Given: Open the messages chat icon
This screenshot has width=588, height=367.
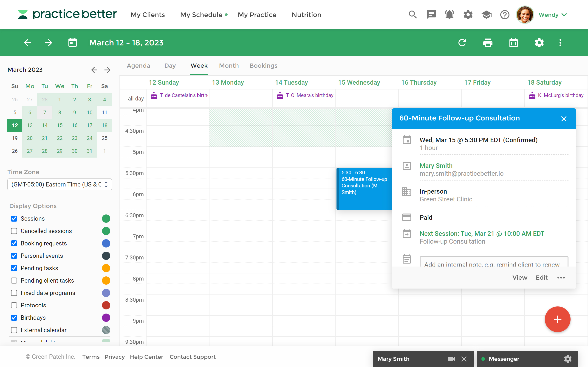Looking at the screenshot, I should (x=431, y=14).
